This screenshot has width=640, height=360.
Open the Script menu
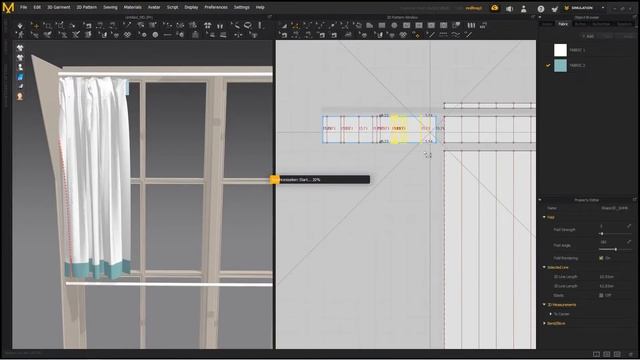172,7
